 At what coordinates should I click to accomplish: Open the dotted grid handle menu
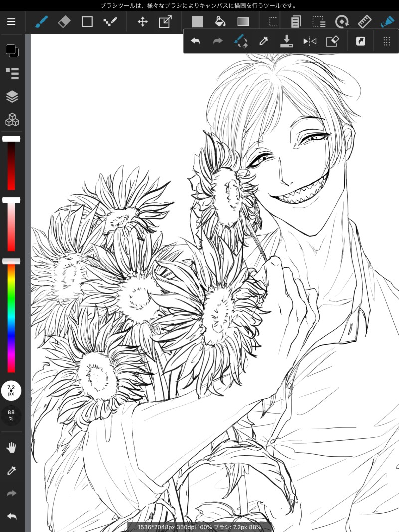pyautogui.click(x=386, y=41)
